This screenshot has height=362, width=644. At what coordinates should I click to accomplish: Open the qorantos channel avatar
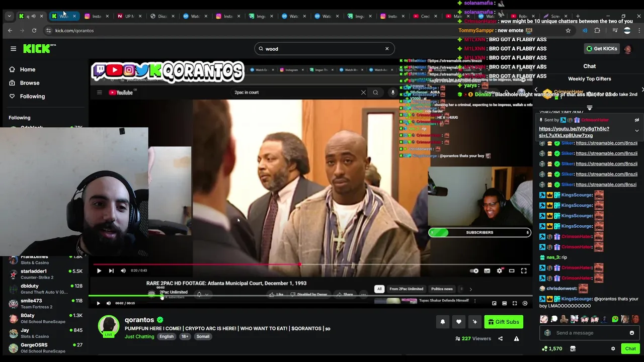click(x=108, y=326)
